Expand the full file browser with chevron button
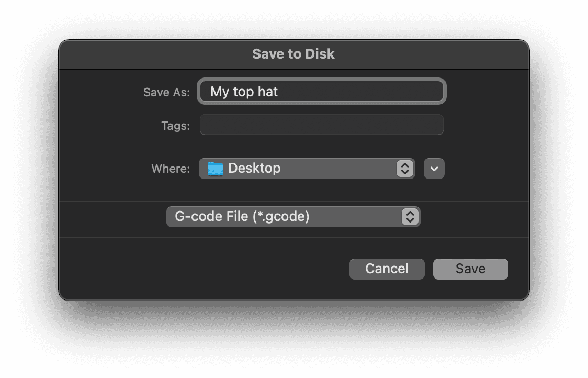This screenshot has width=588, height=378. (x=434, y=169)
